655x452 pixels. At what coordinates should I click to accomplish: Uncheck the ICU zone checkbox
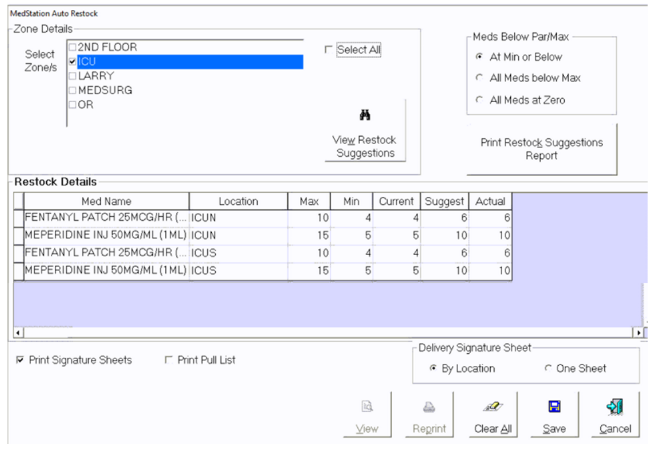tap(73, 61)
